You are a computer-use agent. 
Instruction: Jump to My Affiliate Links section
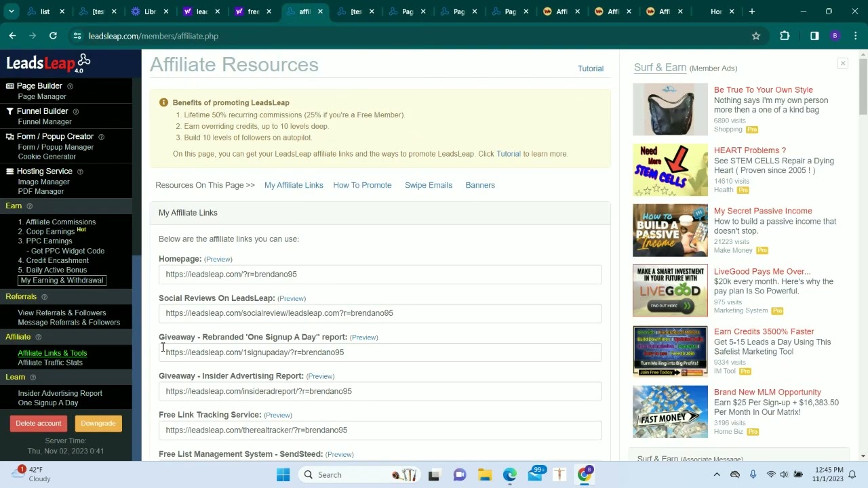point(294,185)
